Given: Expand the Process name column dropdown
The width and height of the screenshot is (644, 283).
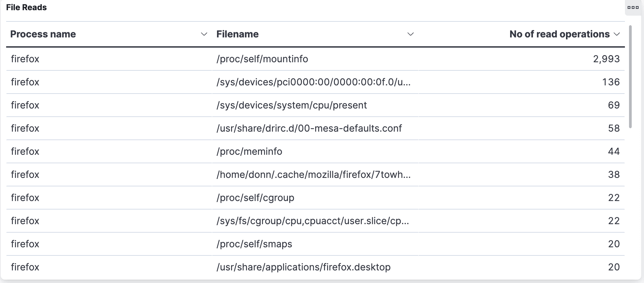Looking at the screenshot, I should tap(204, 34).
